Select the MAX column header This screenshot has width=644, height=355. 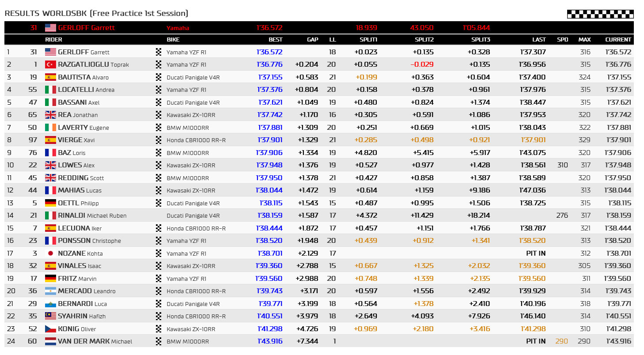pyautogui.click(x=584, y=40)
